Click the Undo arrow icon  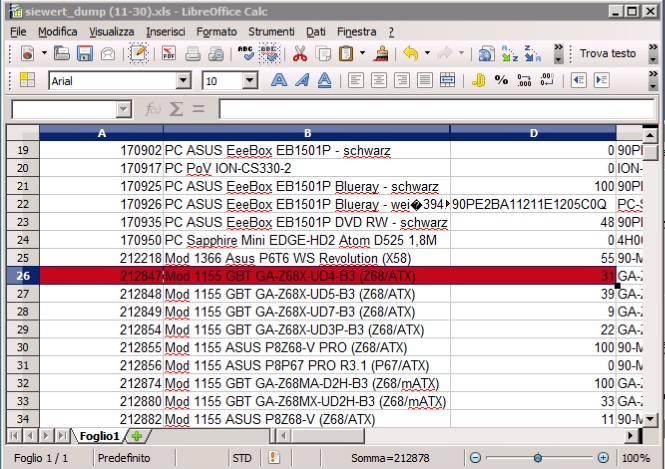point(411,54)
